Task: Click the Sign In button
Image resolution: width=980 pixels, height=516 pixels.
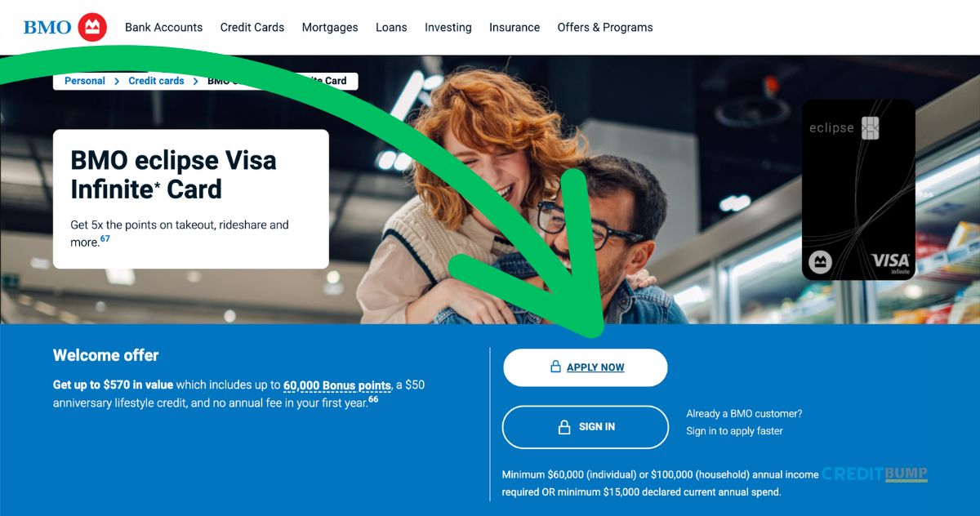Action: click(x=586, y=427)
